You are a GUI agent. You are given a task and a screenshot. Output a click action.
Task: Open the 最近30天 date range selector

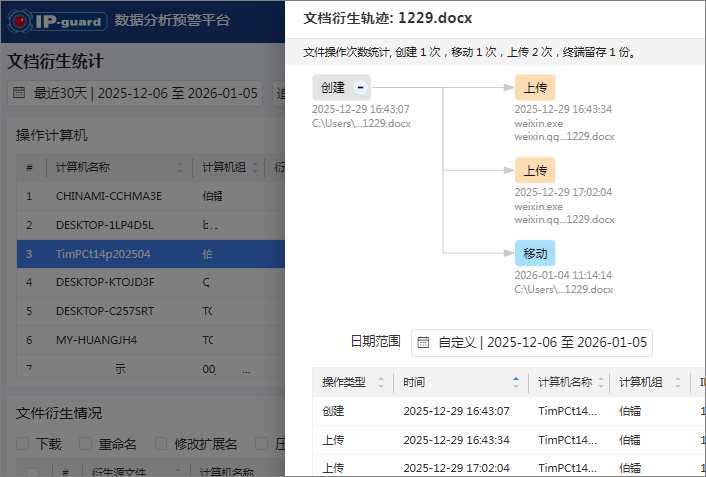coord(135,93)
